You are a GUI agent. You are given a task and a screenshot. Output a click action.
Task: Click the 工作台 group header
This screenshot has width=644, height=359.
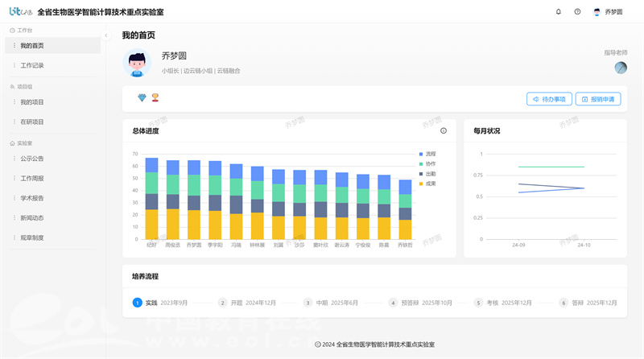coord(21,31)
